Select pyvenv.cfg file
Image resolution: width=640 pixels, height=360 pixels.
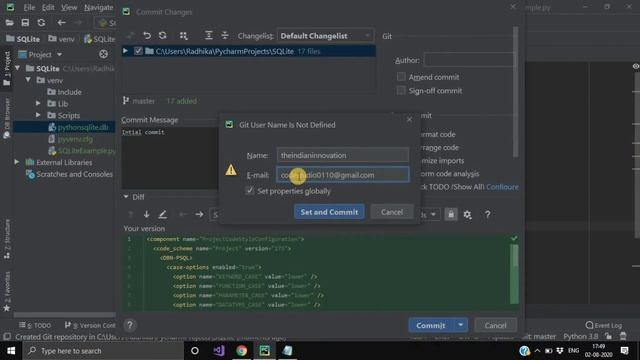tap(70, 139)
